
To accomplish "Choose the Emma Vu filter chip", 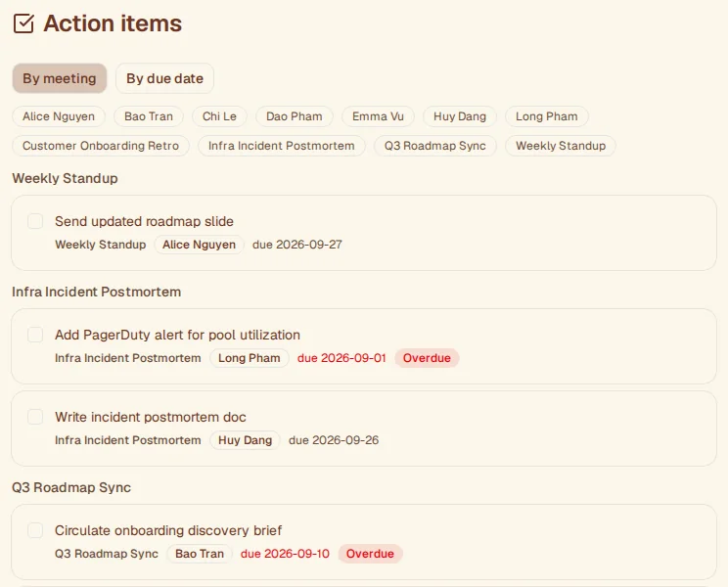I will click(378, 116).
